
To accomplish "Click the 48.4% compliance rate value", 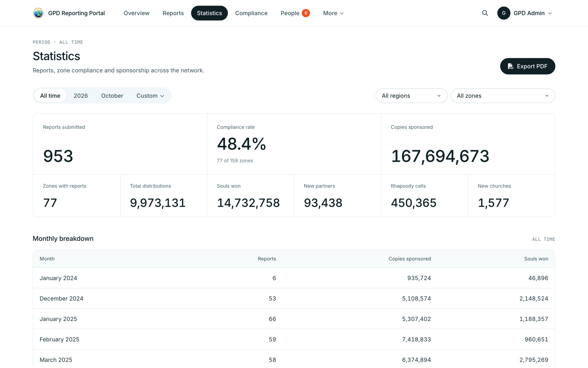I will point(241,144).
